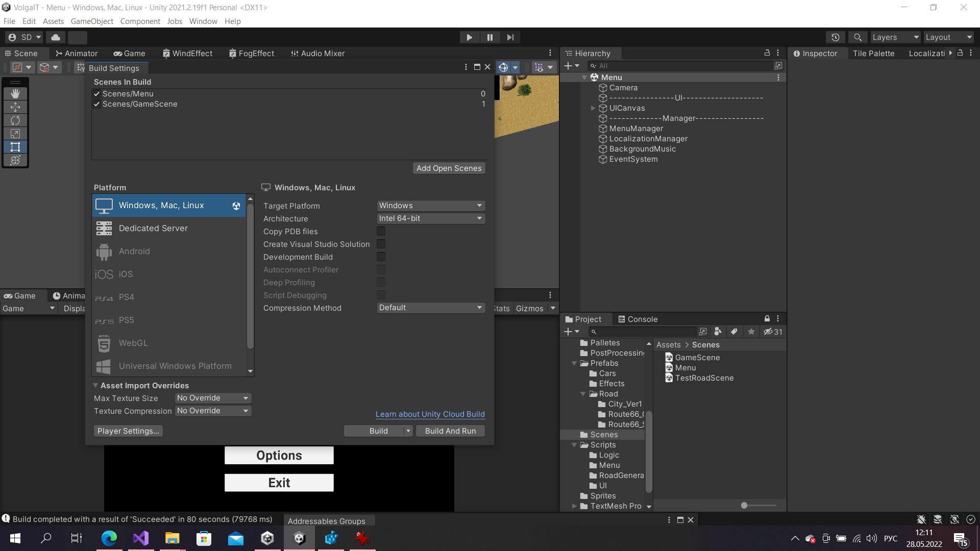Maximize the Build Settings window
980x551 pixels.
pos(477,67)
